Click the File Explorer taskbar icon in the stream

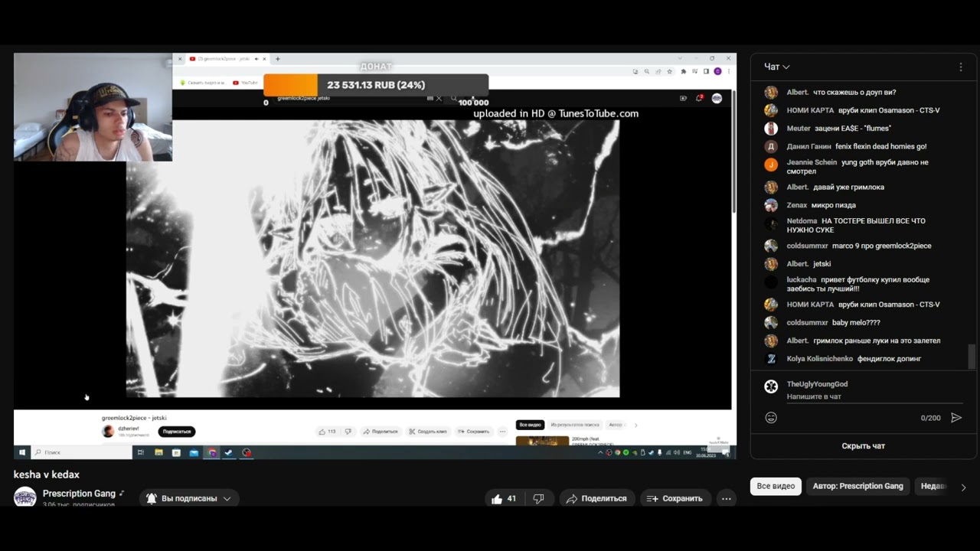click(x=158, y=453)
